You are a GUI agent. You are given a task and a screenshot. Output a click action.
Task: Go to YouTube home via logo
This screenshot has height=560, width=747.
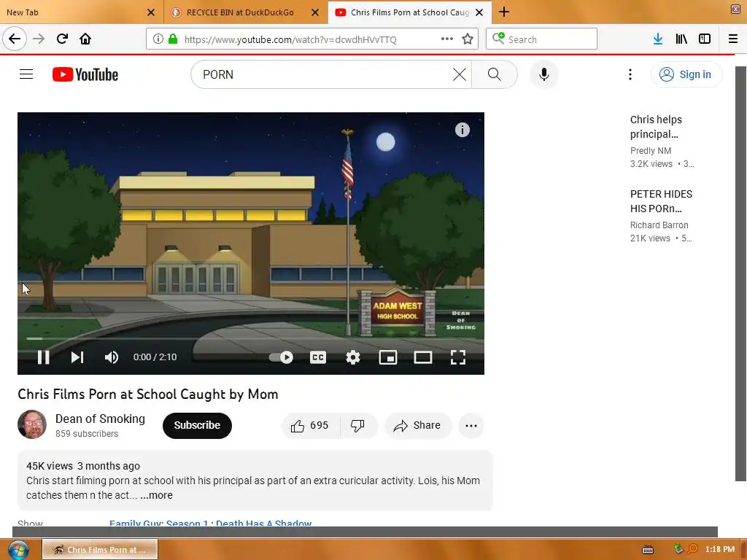pyautogui.click(x=85, y=74)
